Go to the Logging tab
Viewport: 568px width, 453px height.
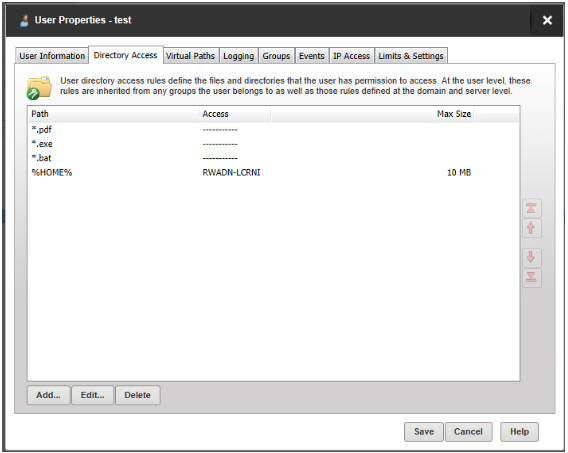pyautogui.click(x=238, y=56)
